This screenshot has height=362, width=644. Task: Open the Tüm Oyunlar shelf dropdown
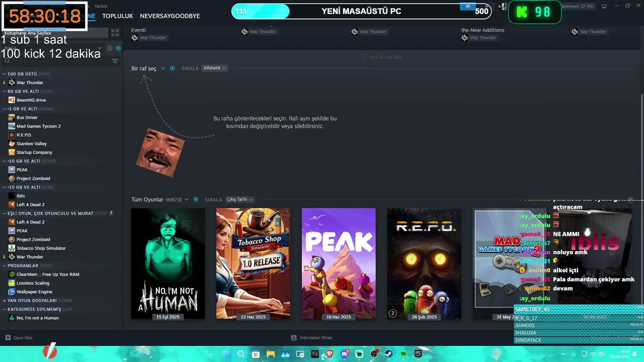pyautogui.click(x=160, y=200)
